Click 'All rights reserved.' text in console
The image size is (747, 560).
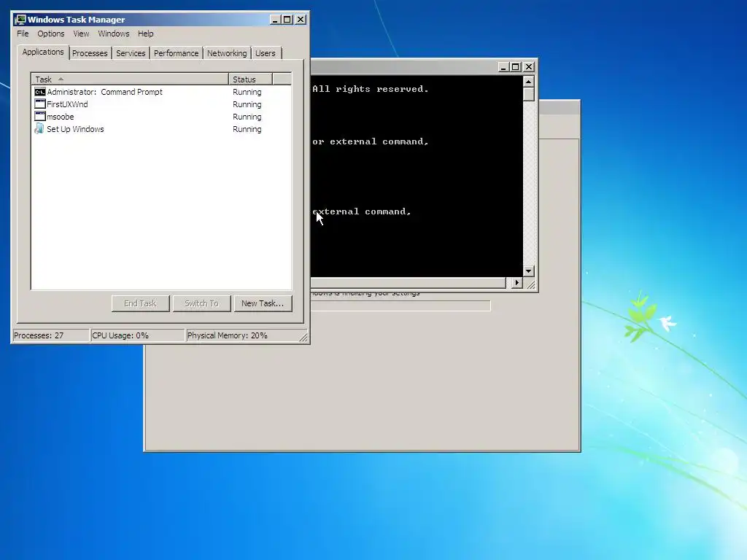pos(371,89)
